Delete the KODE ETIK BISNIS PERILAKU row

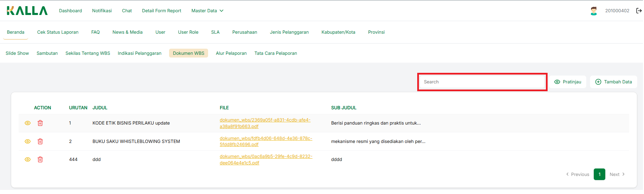40,123
